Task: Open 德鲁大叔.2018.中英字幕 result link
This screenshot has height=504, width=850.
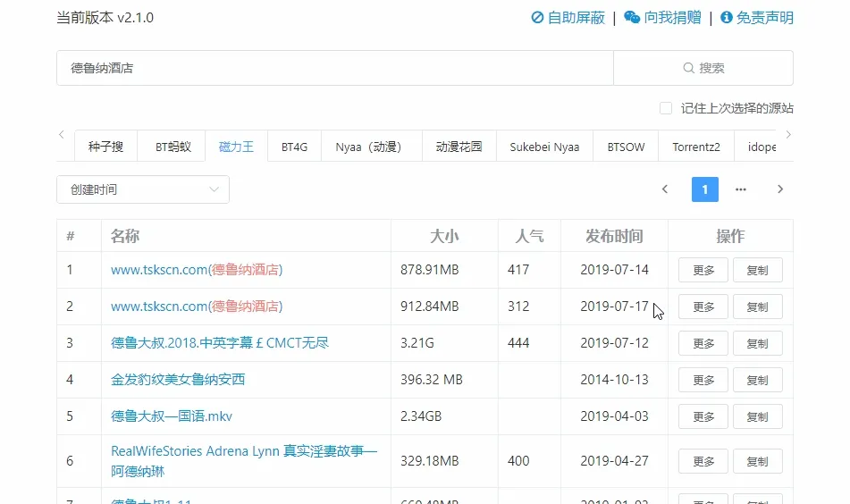Action: click(x=220, y=343)
